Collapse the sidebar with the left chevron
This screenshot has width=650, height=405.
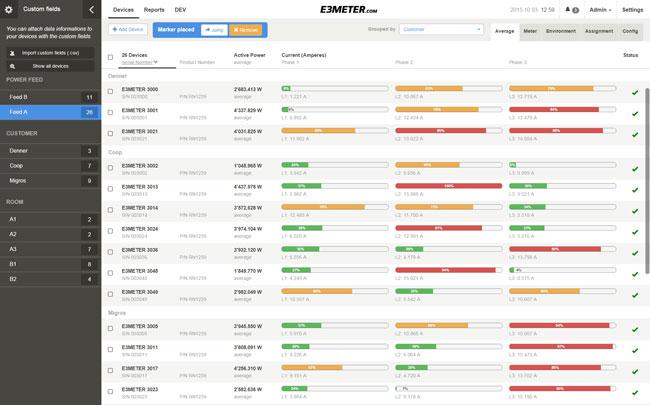click(x=92, y=9)
